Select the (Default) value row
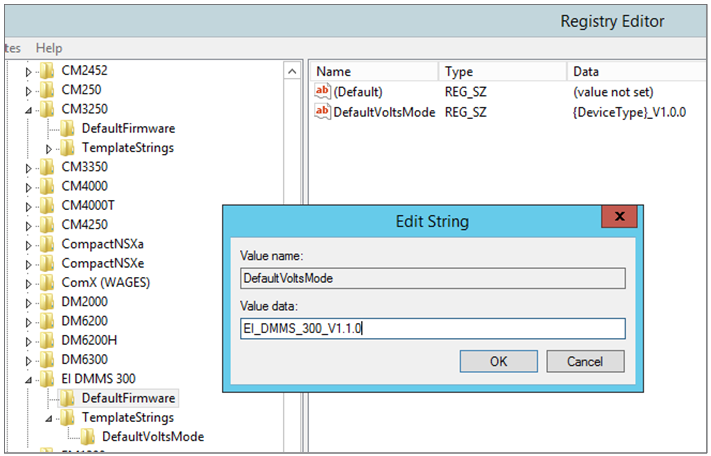 coord(357,92)
